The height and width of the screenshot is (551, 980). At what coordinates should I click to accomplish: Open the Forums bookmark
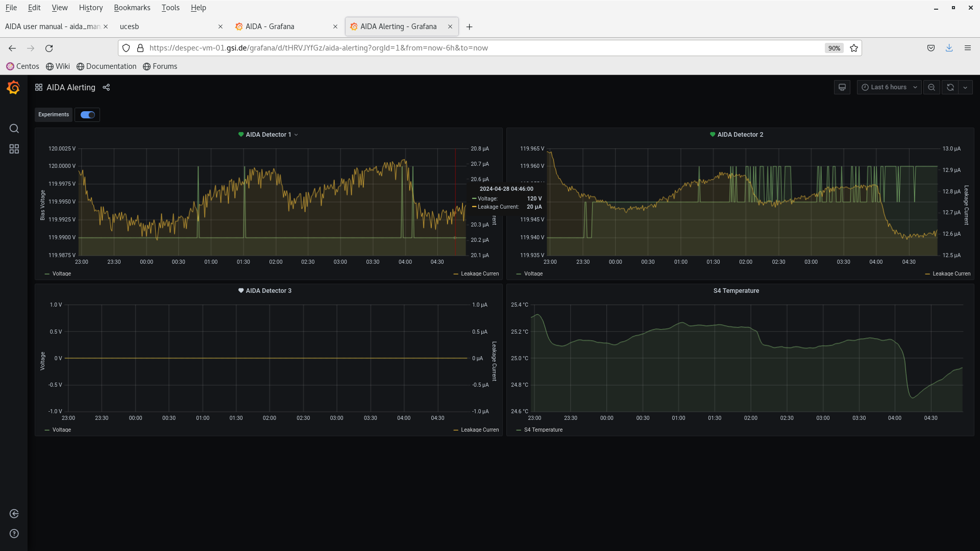click(160, 66)
